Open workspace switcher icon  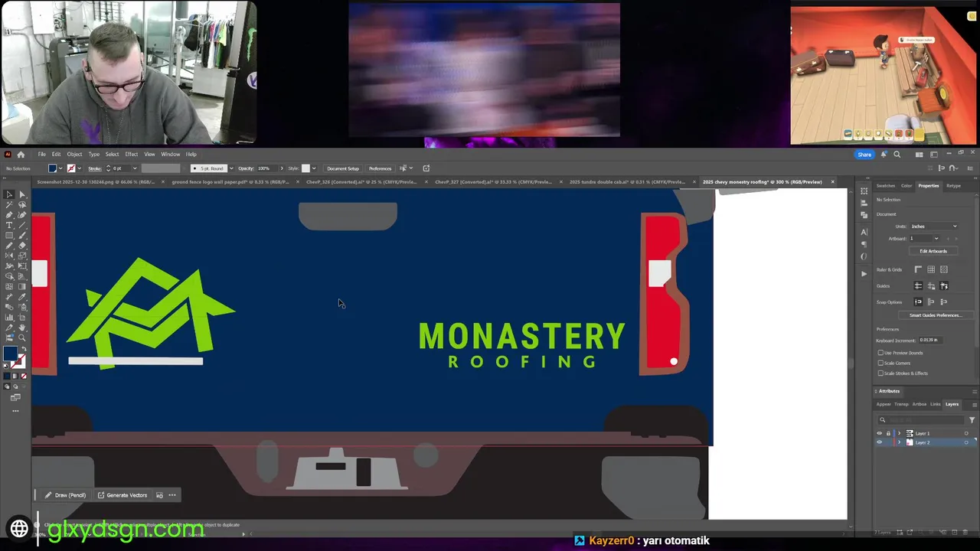pos(934,155)
